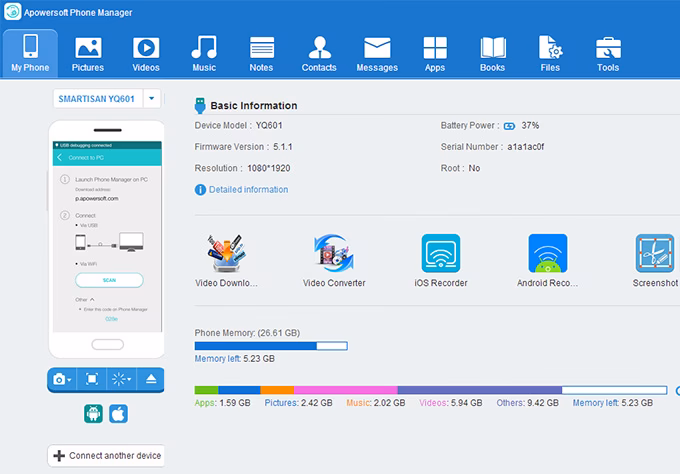Click the orange Music storage segment
680x474 pixels.
(x=277, y=390)
